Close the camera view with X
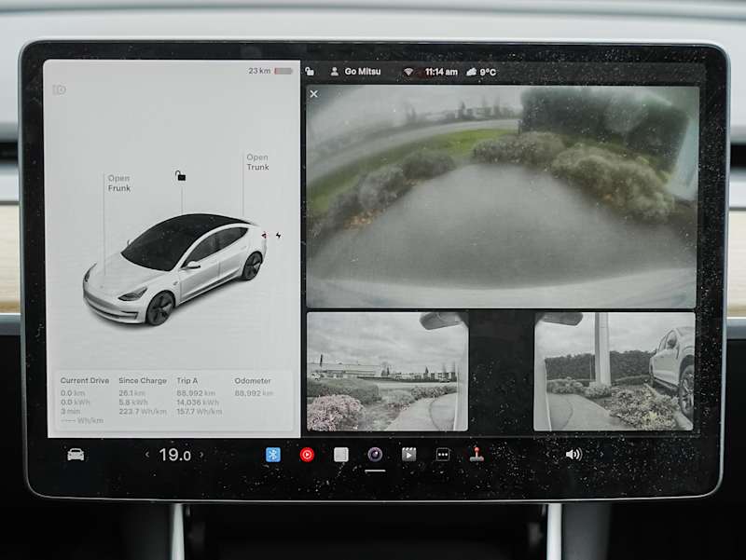The width and height of the screenshot is (746, 560). coord(313,94)
